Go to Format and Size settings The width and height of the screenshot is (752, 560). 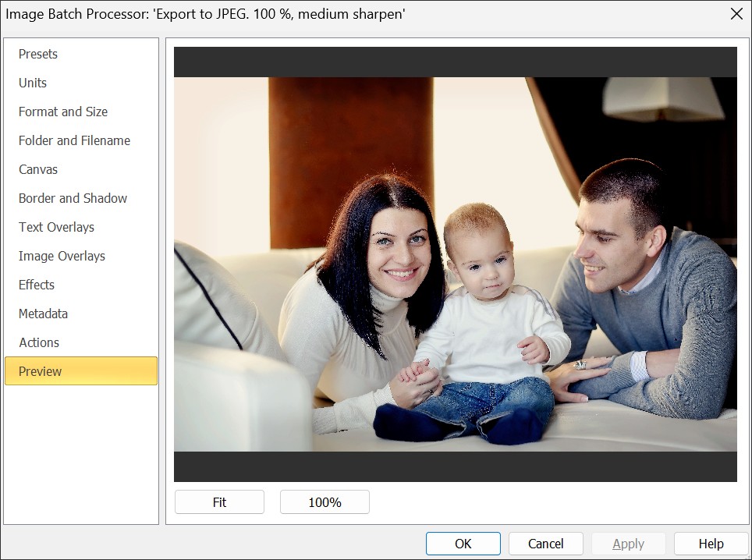80,112
